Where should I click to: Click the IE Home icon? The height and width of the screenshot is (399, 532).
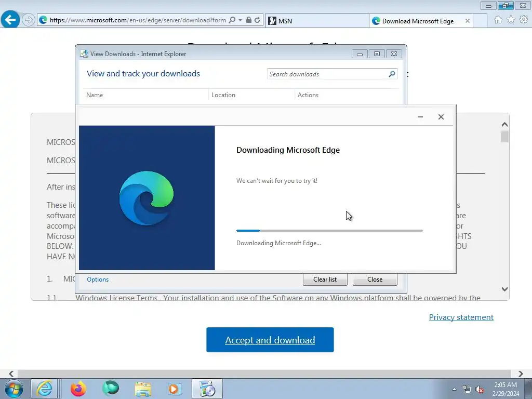(x=498, y=20)
